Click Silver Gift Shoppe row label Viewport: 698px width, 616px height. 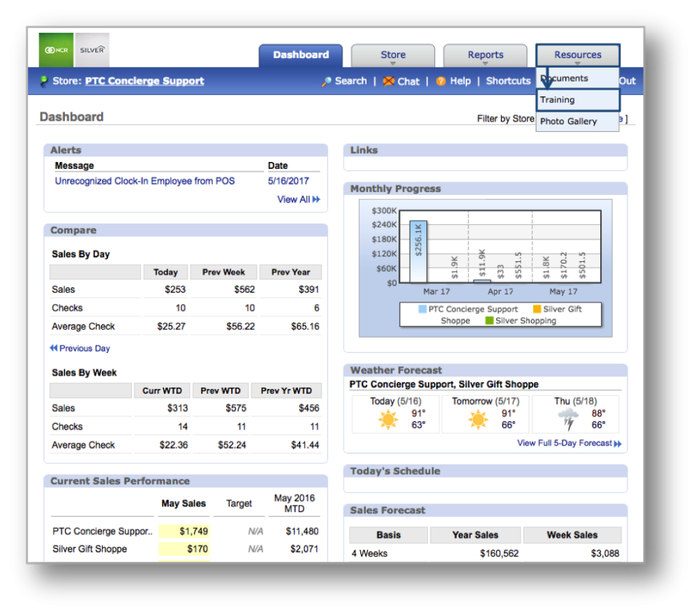click(89, 549)
